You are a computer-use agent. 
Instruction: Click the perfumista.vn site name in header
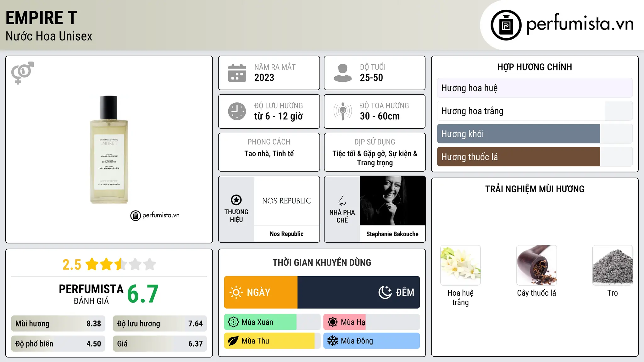(580, 24)
